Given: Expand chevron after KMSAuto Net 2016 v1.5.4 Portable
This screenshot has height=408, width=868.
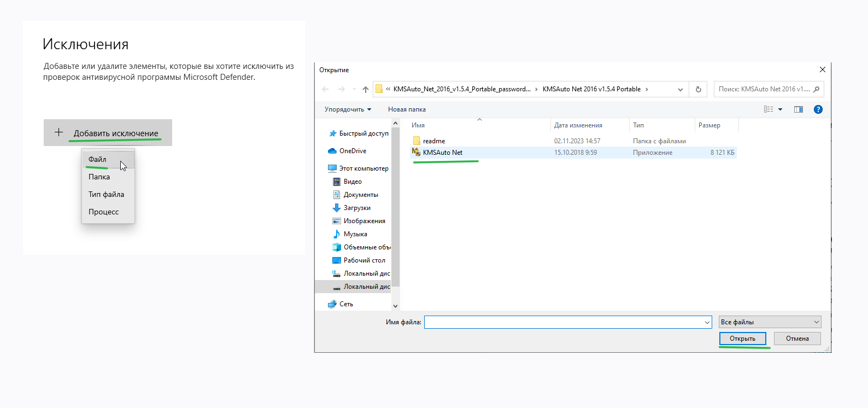Looking at the screenshot, I should point(647,89).
